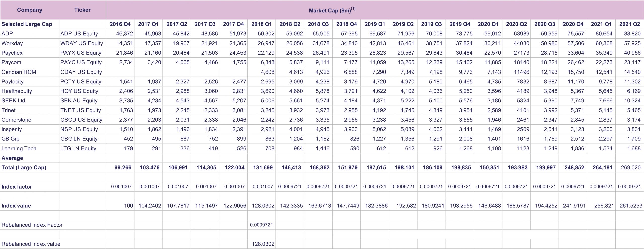This screenshot has width=644, height=249.
Task: Select the Learning Tech row label
Action: [19, 149]
